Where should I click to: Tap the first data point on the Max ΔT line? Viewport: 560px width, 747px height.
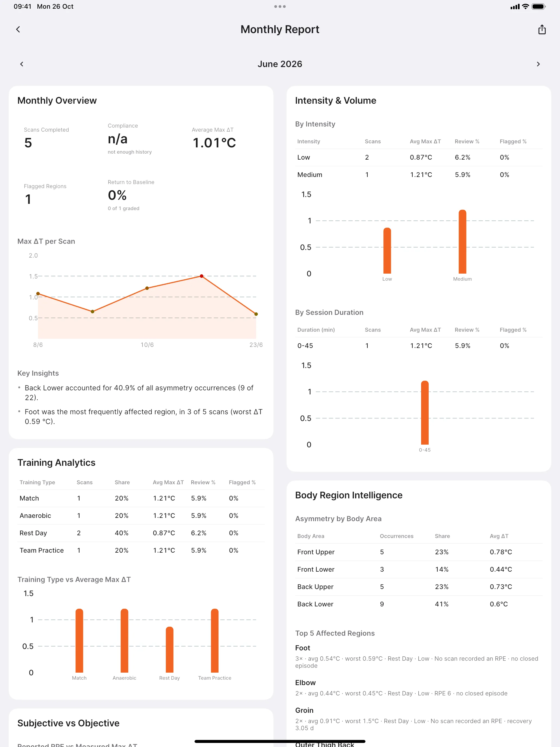[x=38, y=293]
